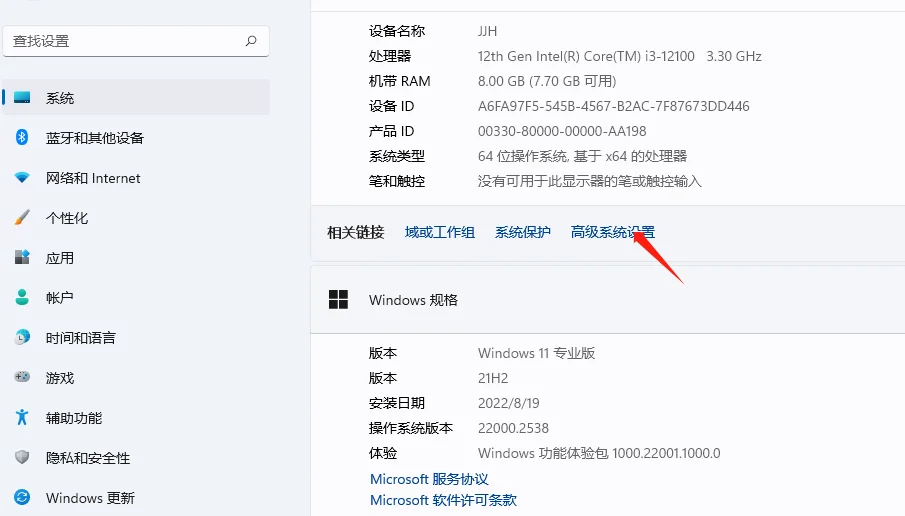905x516 pixels.
Task: Open the 高级系统设置 link
Action: pos(612,232)
